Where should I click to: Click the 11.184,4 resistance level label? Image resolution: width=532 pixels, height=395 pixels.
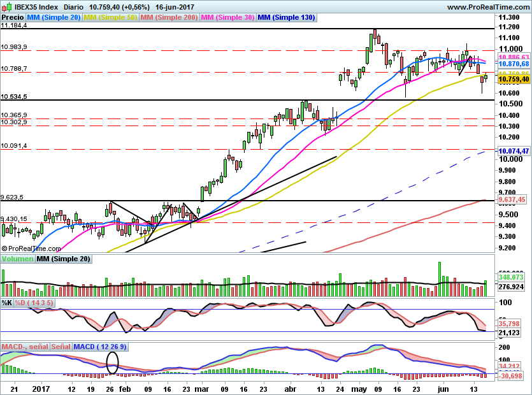pos(13,25)
